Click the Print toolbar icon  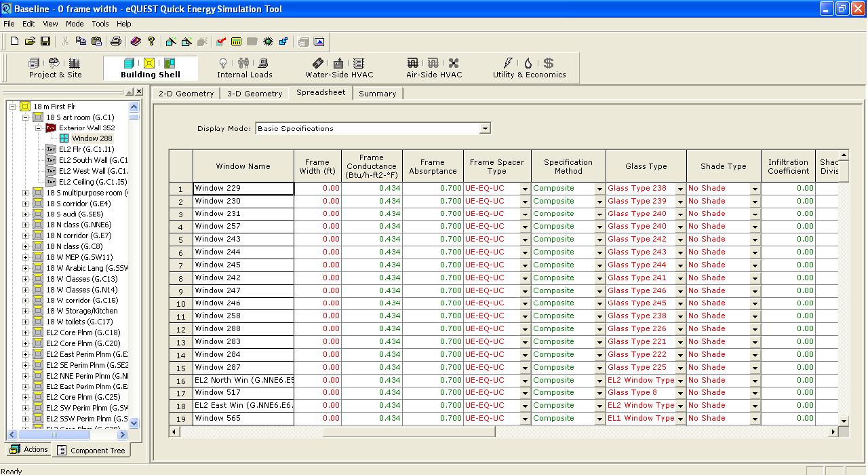[x=115, y=41]
